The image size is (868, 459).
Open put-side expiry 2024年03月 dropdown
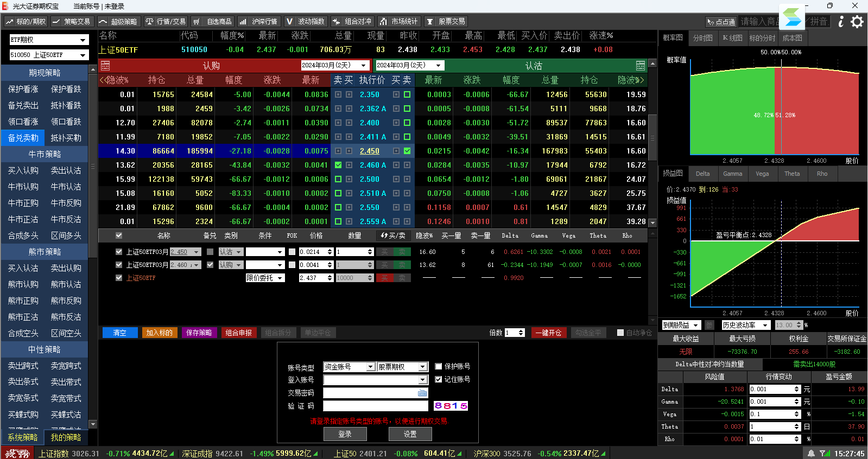pos(410,66)
